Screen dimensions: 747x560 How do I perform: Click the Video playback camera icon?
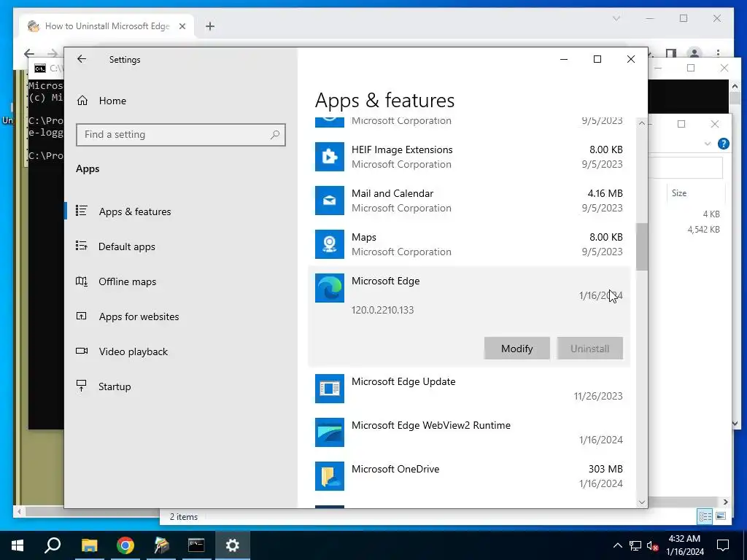(x=82, y=351)
